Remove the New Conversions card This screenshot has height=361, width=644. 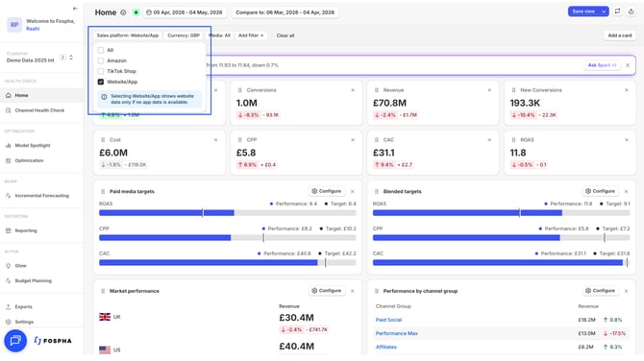[x=627, y=90]
